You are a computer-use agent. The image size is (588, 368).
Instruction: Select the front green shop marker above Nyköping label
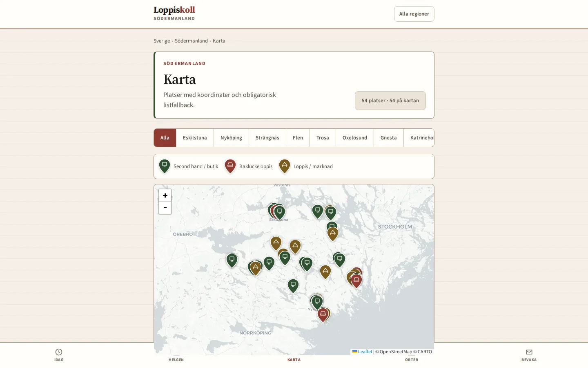(x=317, y=302)
